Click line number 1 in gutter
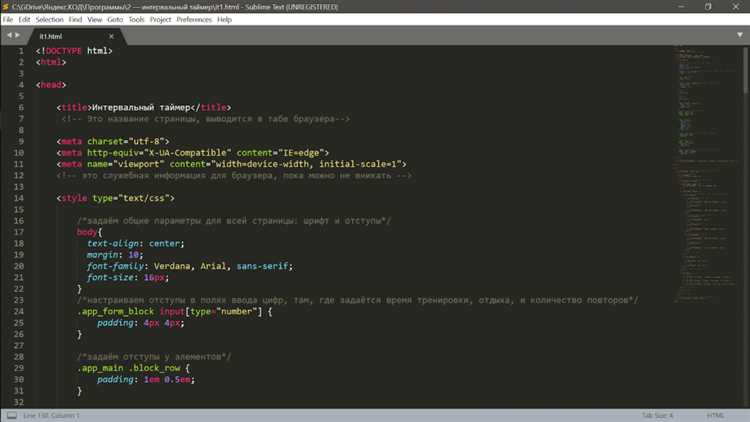This screenshot has width=750, height=422. [21, 51]
